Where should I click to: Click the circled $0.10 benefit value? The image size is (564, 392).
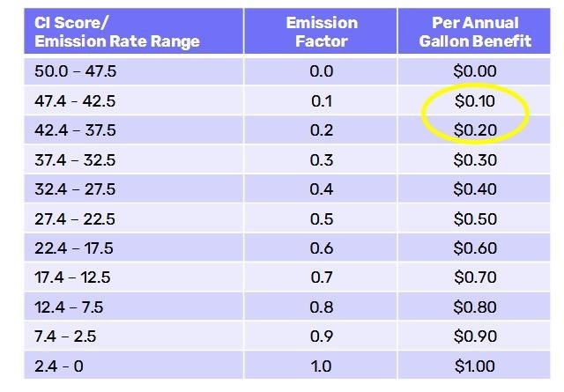point(477,101)
